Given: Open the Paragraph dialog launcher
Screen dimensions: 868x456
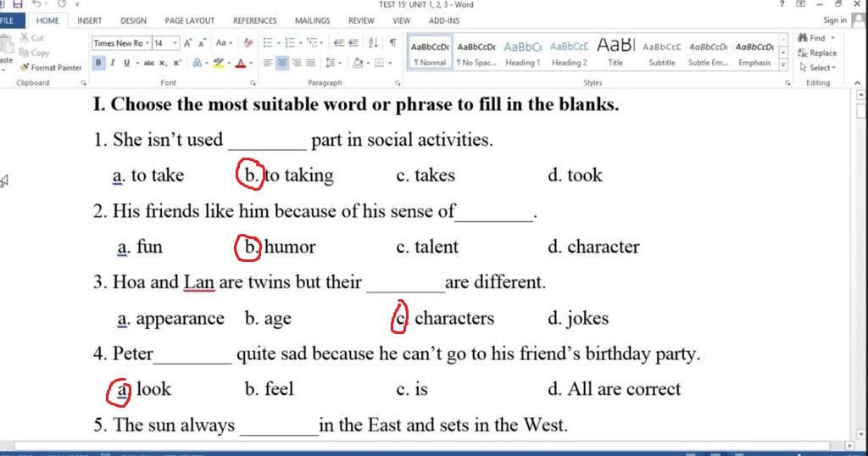Looking at the screenshot, I should pos(398,83).
